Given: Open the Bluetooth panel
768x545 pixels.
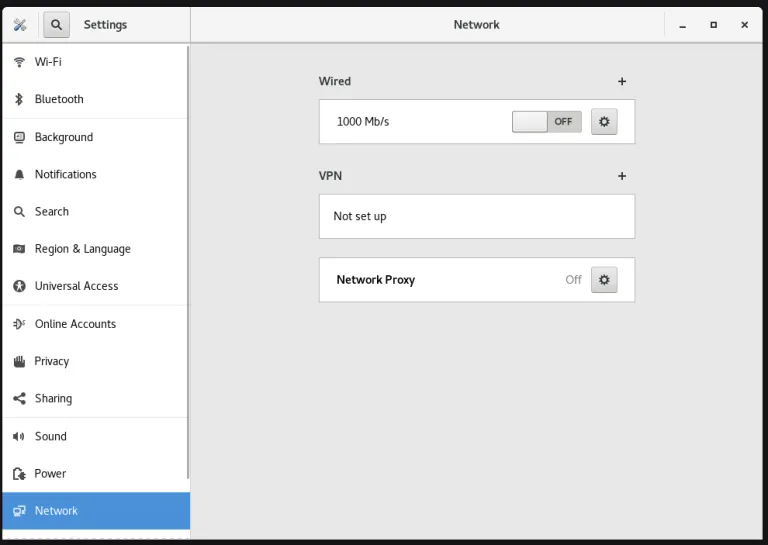Looking at the screenshot, I should pos(96,99).
